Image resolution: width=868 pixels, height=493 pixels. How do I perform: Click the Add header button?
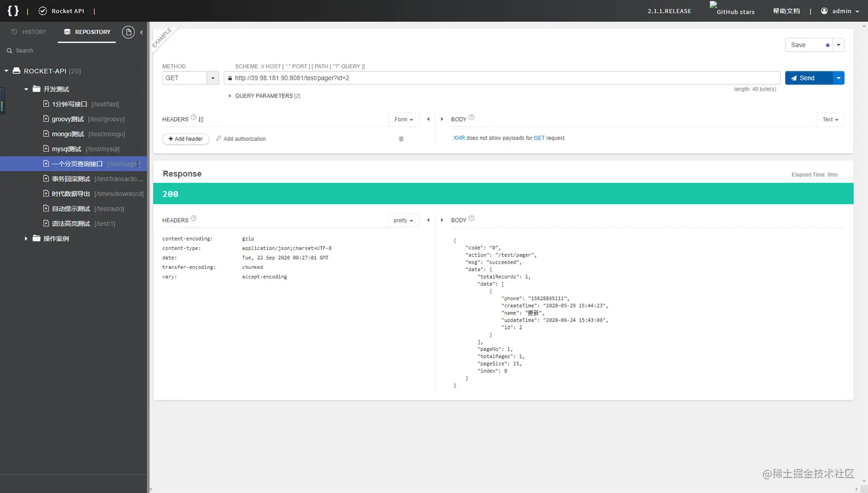tap(185, 139)
